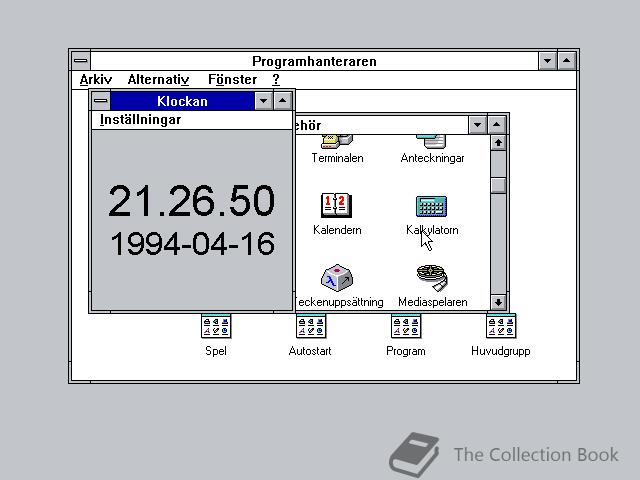Open the Klockan window control menu box
This screenshot has height=480, width=640.
[x=101, y=101]
